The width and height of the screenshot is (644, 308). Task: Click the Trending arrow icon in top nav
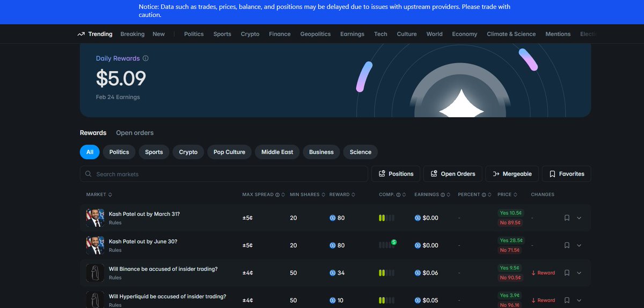81,34
